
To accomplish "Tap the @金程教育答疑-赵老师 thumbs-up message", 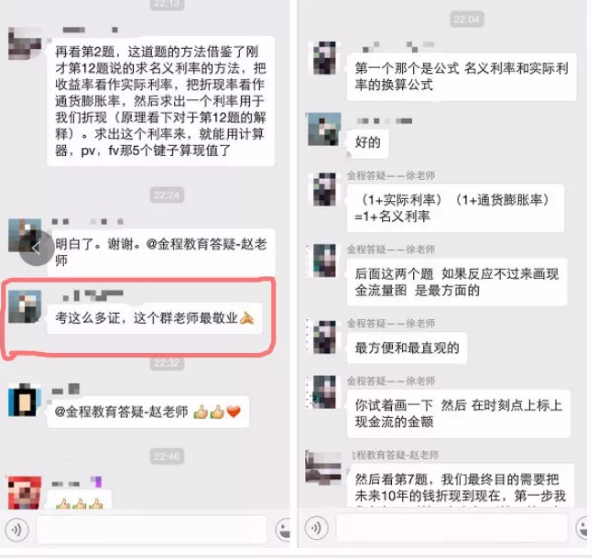I will coord(148,411).
